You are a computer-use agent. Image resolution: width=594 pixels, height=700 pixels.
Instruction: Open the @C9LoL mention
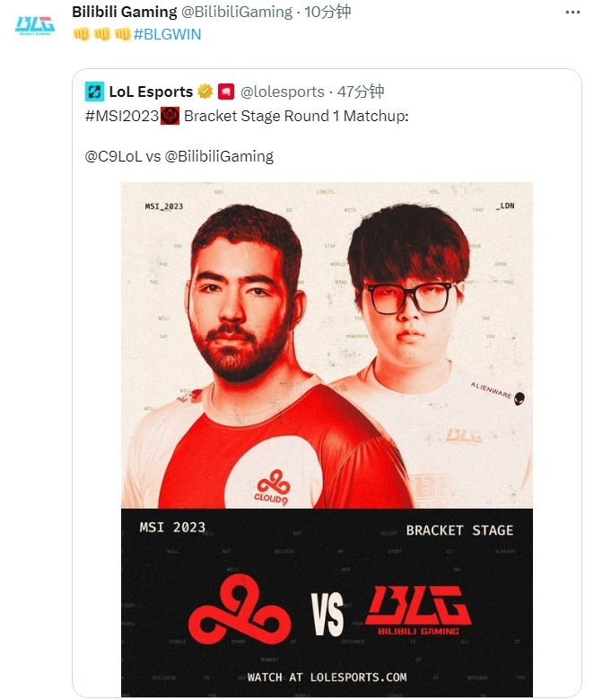[x=113, y=157]
